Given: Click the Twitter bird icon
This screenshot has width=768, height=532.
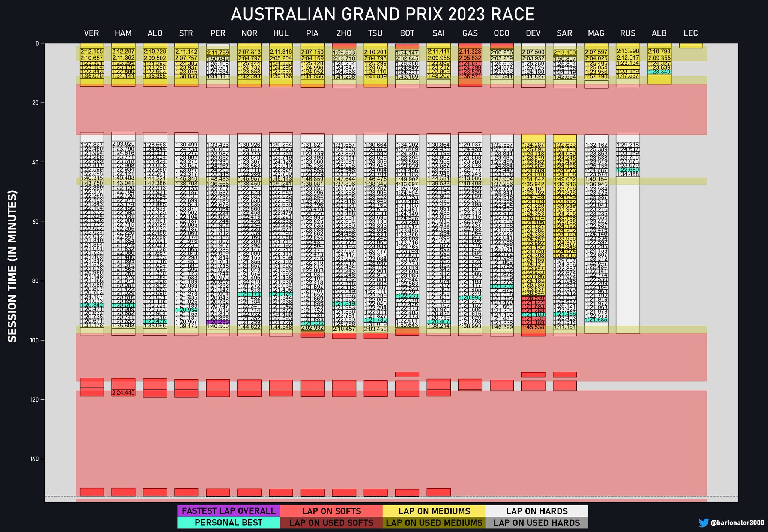Looking at the screenshot, I should pos(703,523).
